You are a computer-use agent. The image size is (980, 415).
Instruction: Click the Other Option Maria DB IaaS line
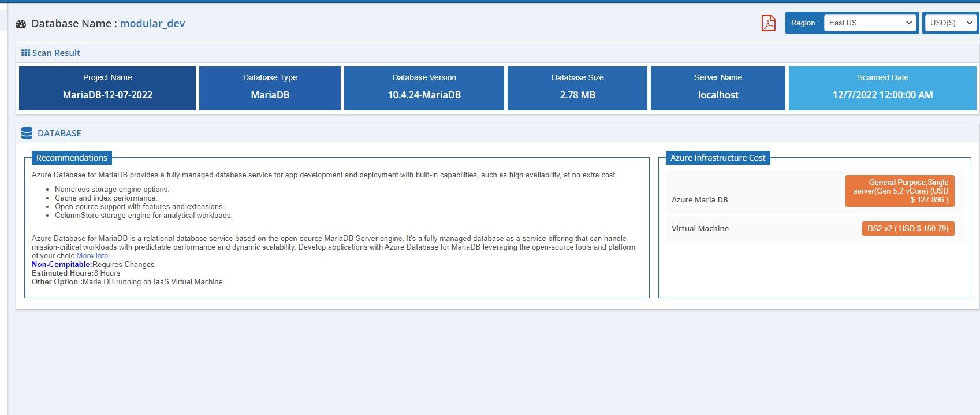click(128, 282)
